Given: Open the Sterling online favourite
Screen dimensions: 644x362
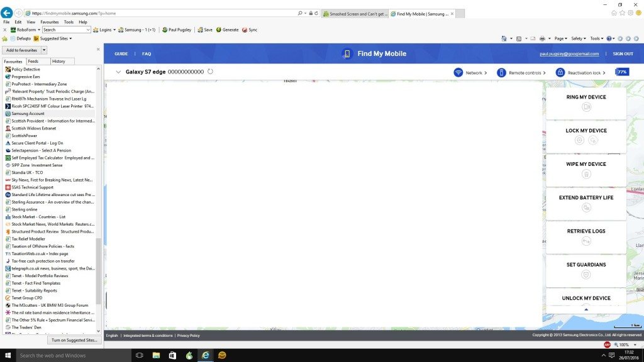Looking at the screenshot, I should click(25, 209).
